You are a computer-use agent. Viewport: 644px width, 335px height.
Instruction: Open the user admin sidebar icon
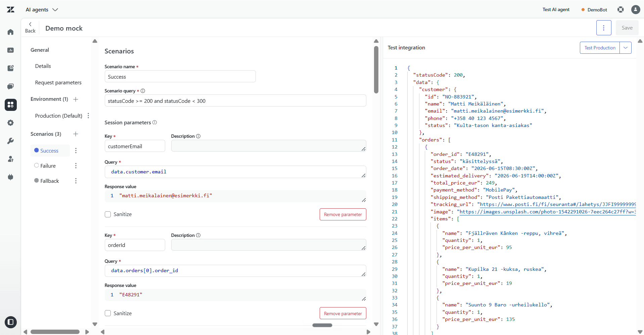point(11,159)
